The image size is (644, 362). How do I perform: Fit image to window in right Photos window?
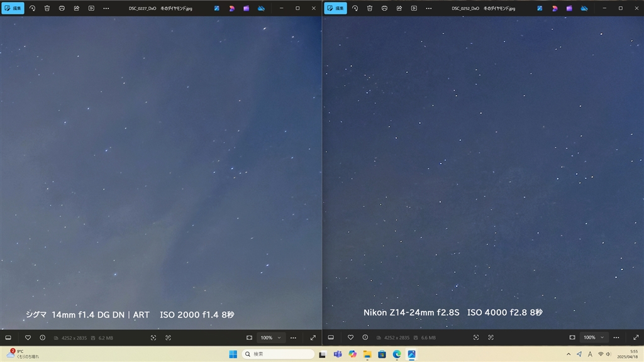coord(572,337)
